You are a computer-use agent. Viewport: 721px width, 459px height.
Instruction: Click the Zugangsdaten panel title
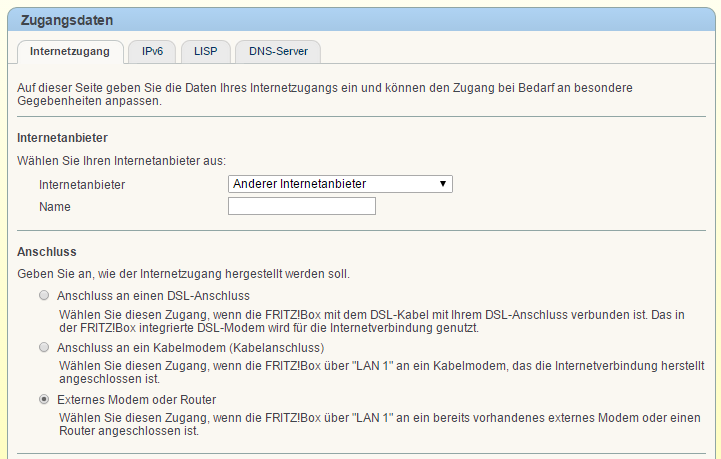[x=66, y=20]
